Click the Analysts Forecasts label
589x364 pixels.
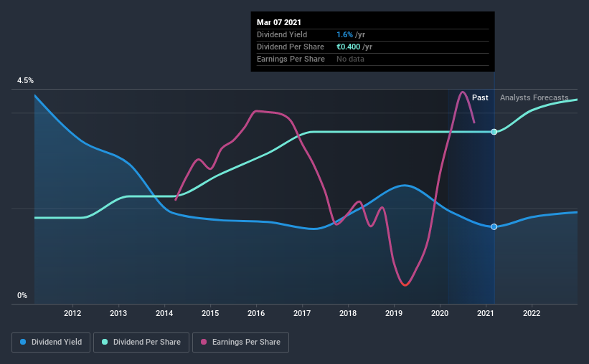534,97
